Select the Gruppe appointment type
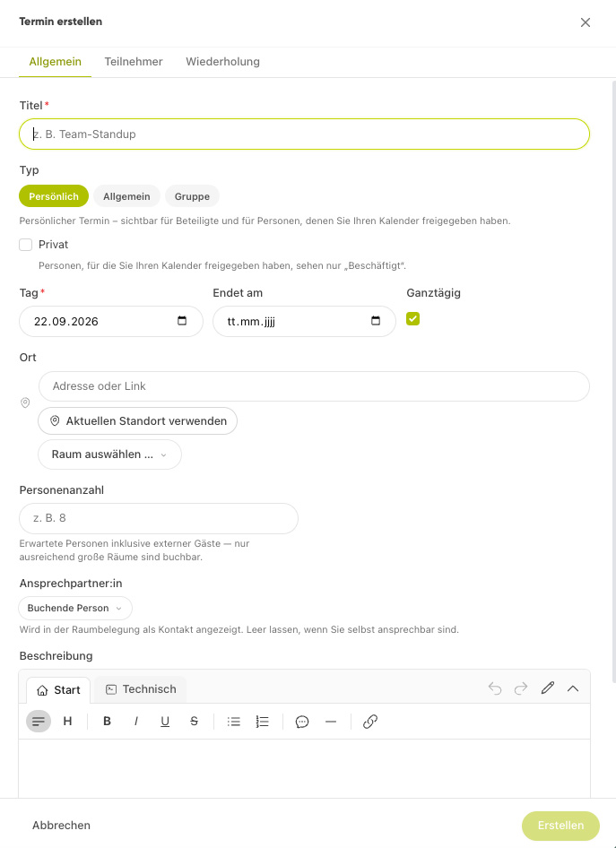 tap(192, 196)
